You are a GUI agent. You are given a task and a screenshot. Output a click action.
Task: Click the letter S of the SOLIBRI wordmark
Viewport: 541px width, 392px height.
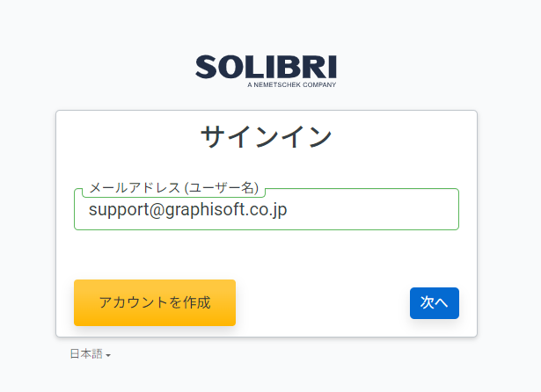coord(206,67)
